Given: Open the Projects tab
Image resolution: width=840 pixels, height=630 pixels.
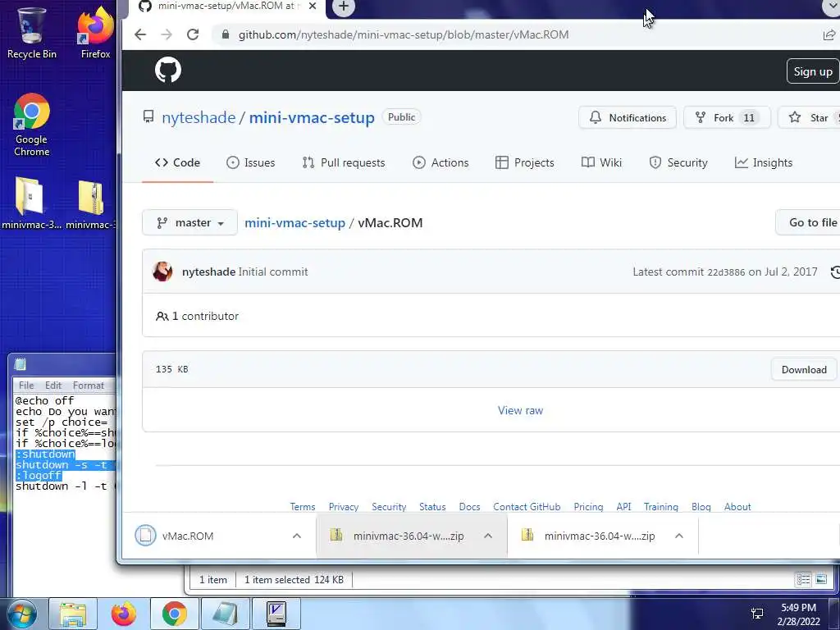Looking at the screenshot, I should tap(524, 163).
